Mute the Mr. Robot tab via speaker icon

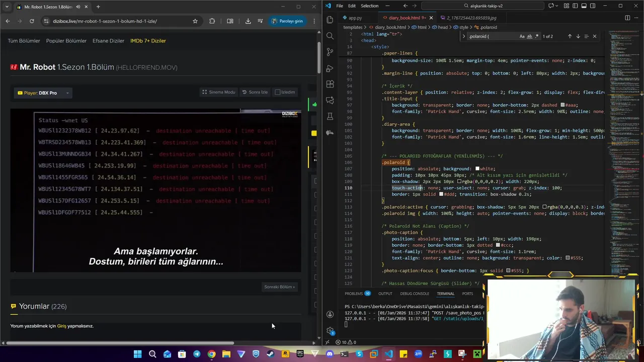pos(78,7)
